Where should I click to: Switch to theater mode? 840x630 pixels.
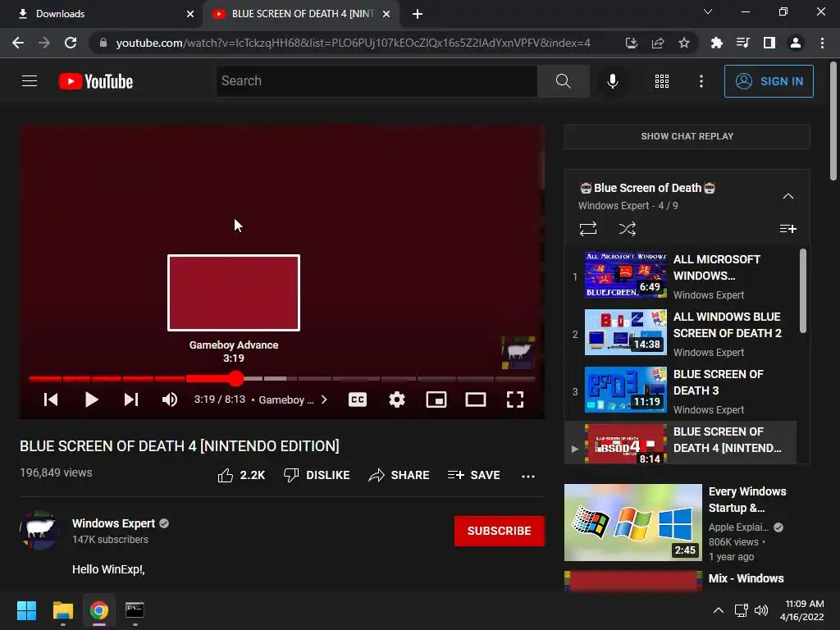[476, 399]
